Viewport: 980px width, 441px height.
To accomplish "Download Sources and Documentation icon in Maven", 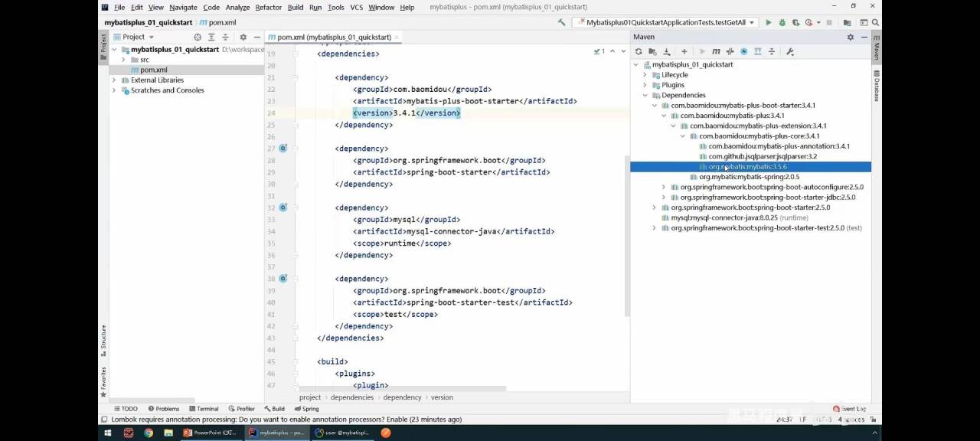I will pyautogui.click(x=666, y=51).
